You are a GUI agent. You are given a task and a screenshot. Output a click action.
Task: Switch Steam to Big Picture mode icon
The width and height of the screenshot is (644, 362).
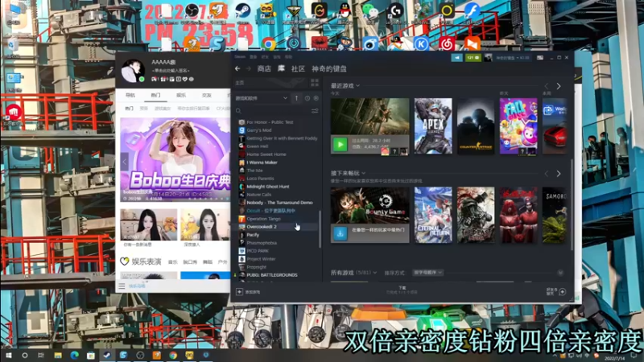click(x=540, y=58)
